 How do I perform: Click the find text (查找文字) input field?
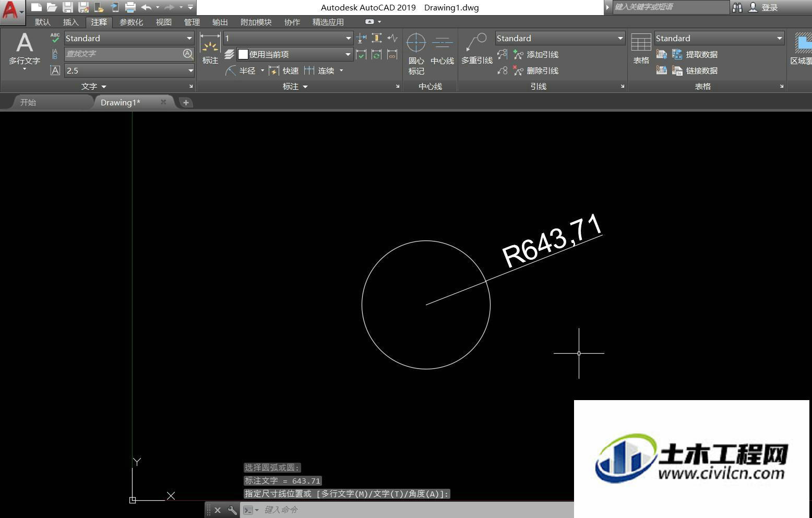tap(123, 54)
